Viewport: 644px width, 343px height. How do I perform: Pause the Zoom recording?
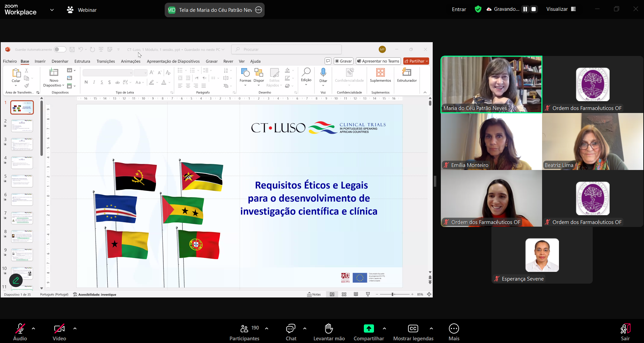[525, 9]
